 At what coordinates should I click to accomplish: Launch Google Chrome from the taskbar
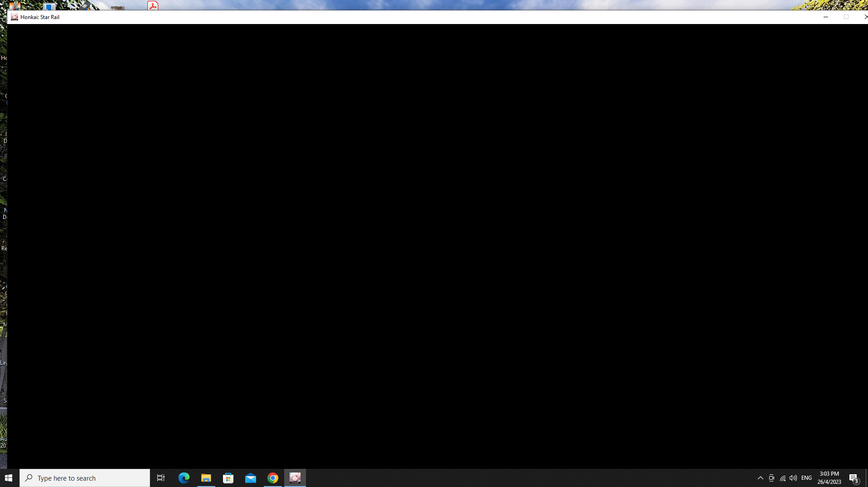(x=272, y=477)
